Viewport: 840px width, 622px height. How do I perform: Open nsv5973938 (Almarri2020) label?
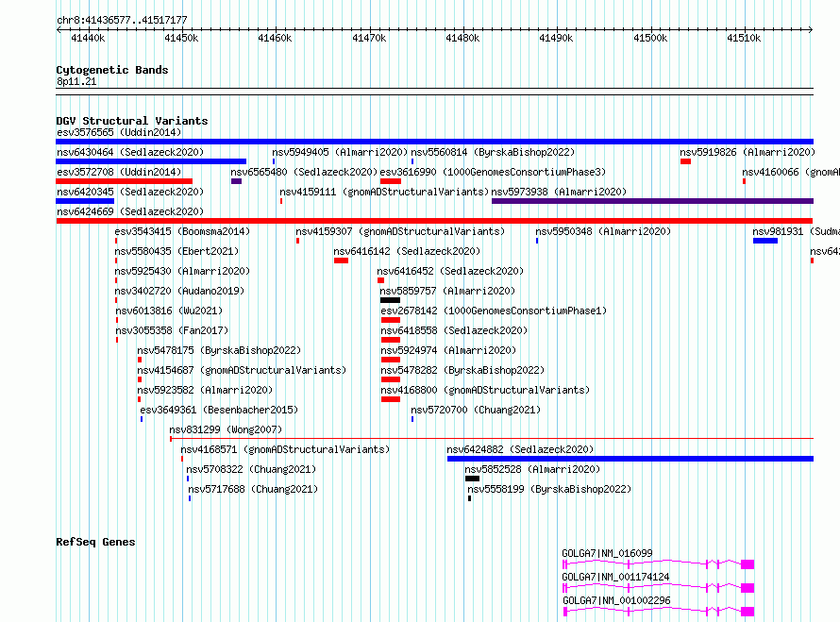(559, 192)
